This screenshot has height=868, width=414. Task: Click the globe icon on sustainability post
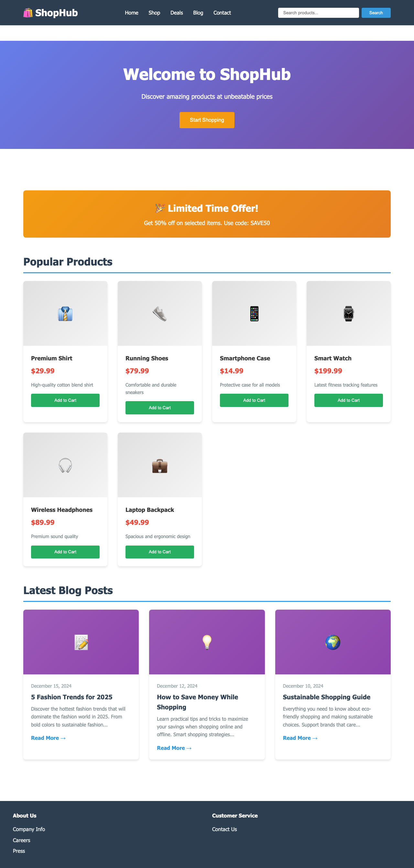[332, 642]
